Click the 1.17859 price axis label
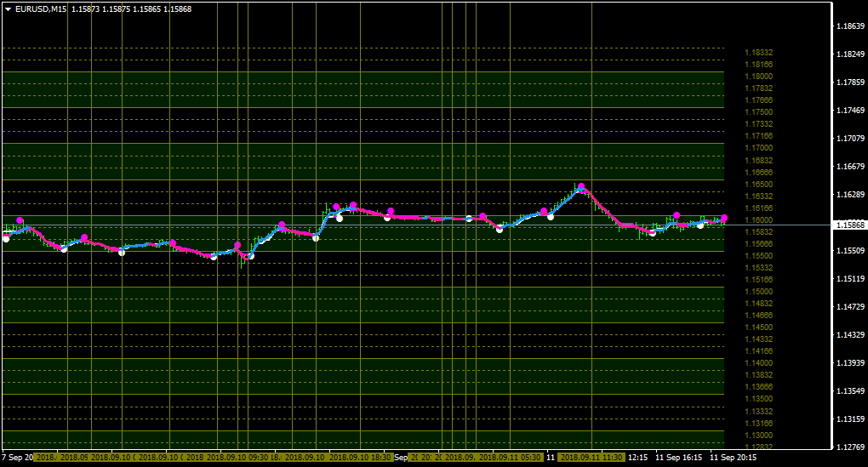The width and height of the screenshot is (868, 467). point(850,83)
